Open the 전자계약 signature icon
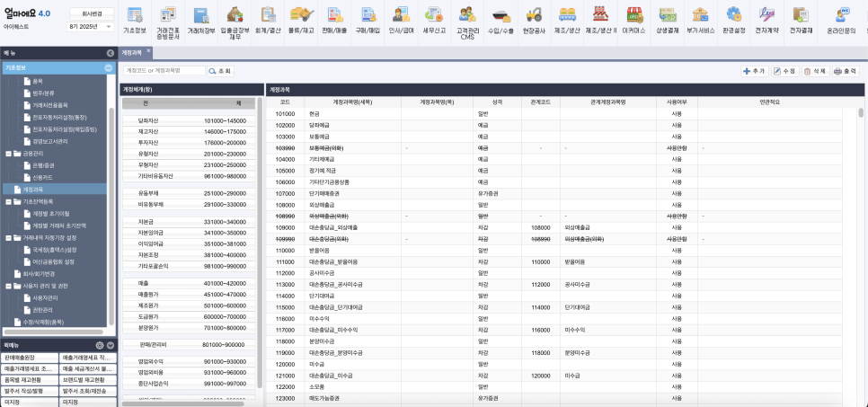The width and height of the screenshot is (868, 407). click(x=767, y=15)
